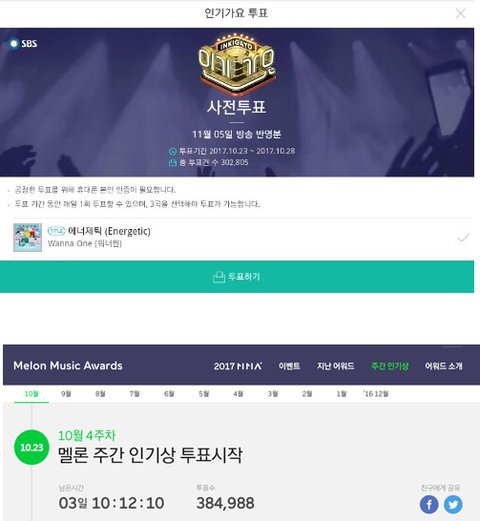This screenshot has height=521, width=480.
Task: Click the green 투표하기 vote button
Action: pos(237,277)
